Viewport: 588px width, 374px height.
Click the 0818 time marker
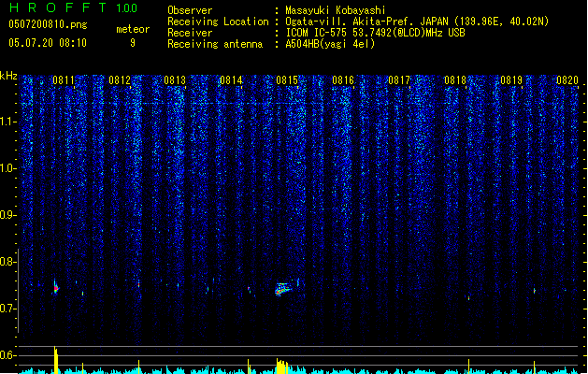point(455,80)
